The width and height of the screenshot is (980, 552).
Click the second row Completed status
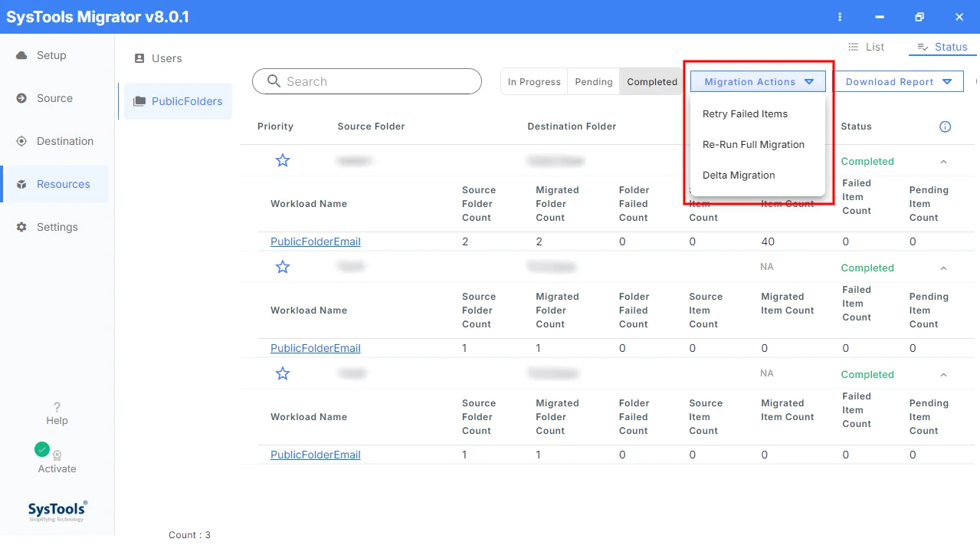tap(867, 268)
